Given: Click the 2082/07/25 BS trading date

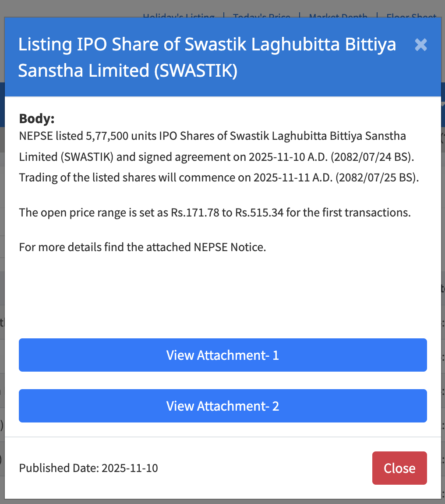Looking at the screenshot, I should (376, 178).
